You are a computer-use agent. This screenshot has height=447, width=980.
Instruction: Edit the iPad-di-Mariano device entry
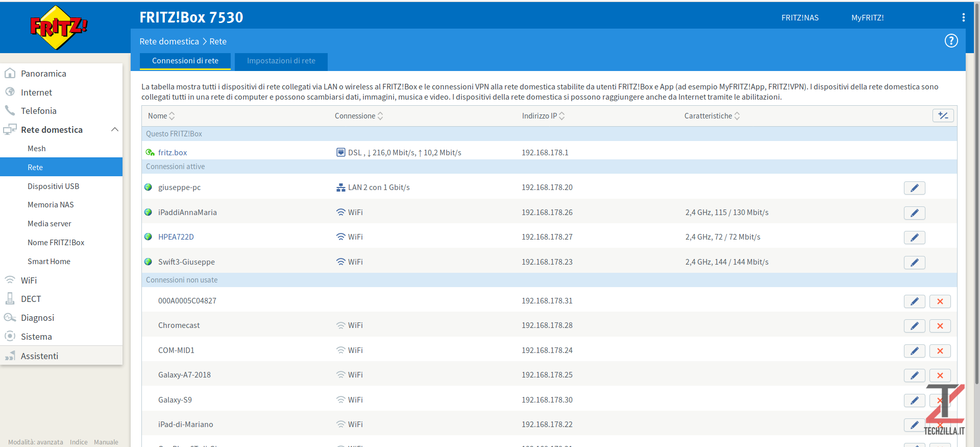914,425
